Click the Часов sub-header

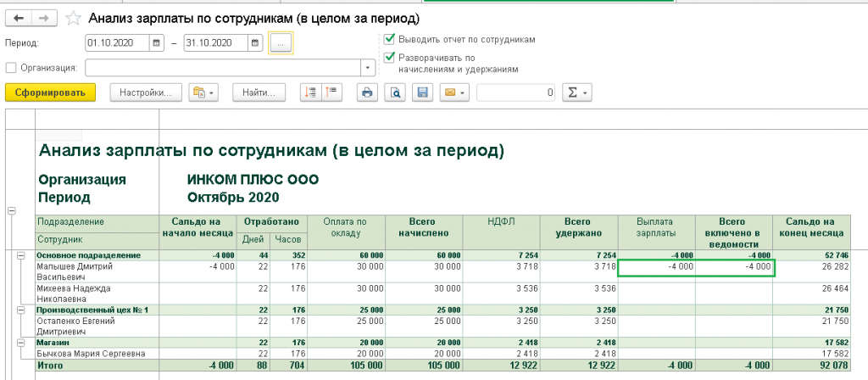[x=288, y=240]
